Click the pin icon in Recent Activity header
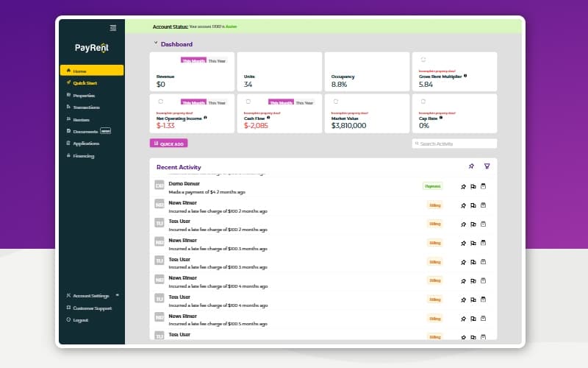The width and height of the screenshot is (588, 368). coord(471,166)
